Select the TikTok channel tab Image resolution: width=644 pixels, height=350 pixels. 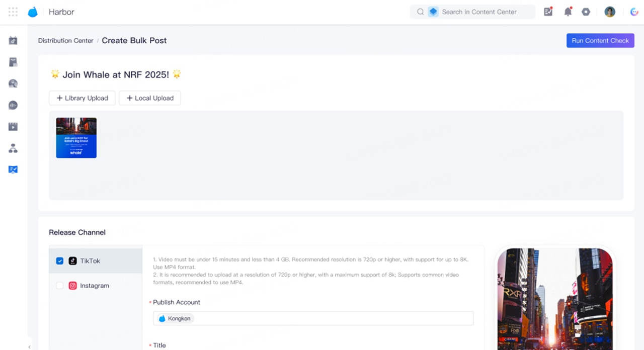pyautogui.click(x=91, y=261)
